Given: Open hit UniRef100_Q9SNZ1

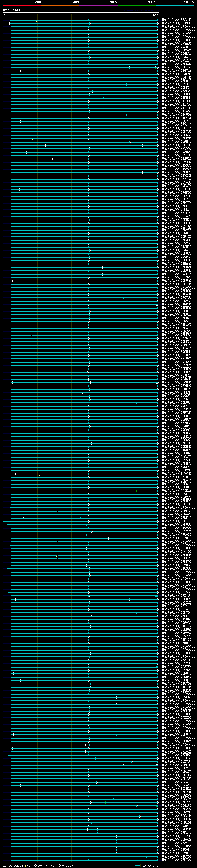Looking at the screenshot, I should [177, 47].
